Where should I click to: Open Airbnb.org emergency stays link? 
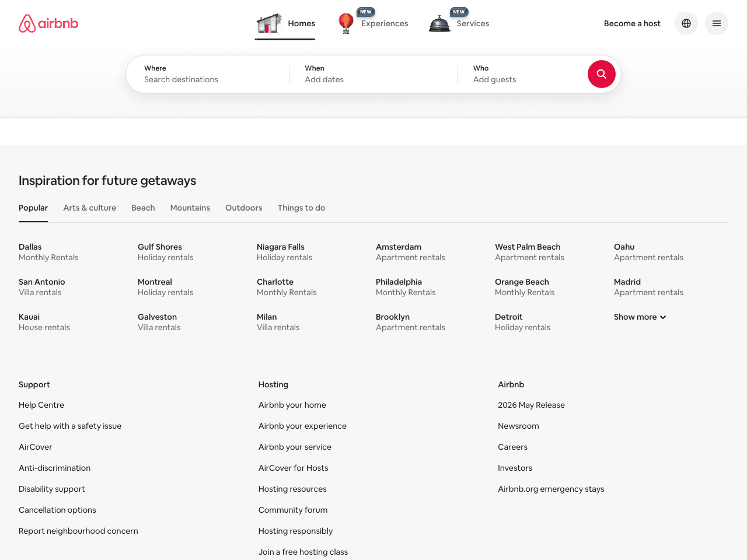click(551, 489)
